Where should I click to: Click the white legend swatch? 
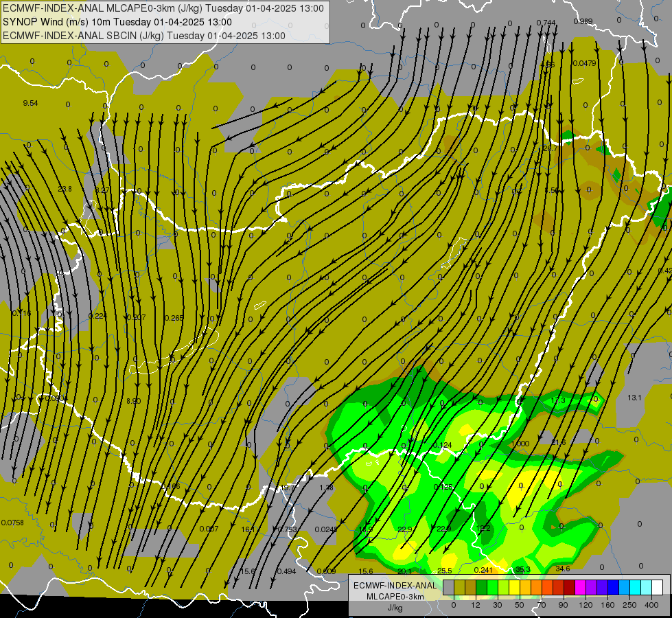(x=657, y=587)
